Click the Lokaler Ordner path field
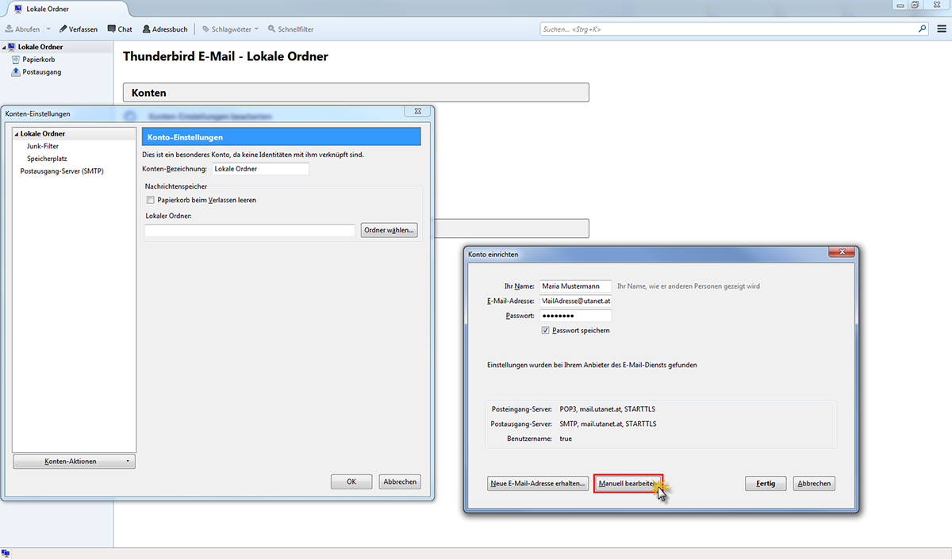The width and height of the screenshot is (952, 560). pos(249,231)
